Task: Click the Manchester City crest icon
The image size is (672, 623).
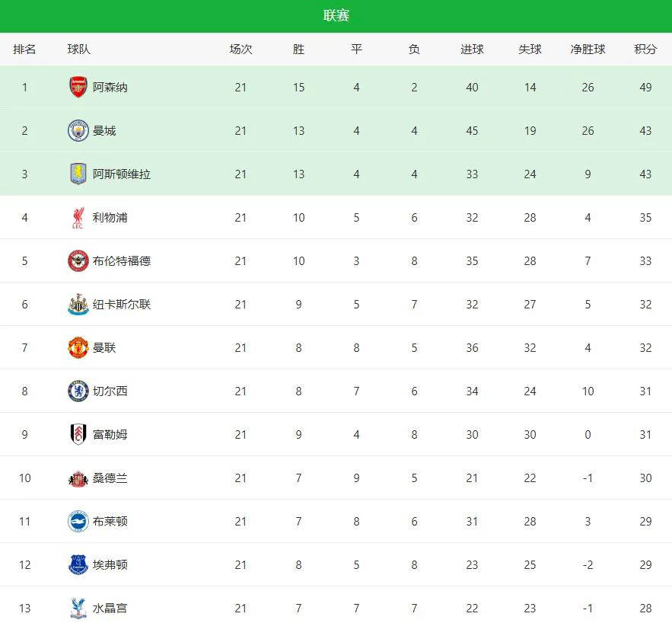Action: (x=78, y=130)
